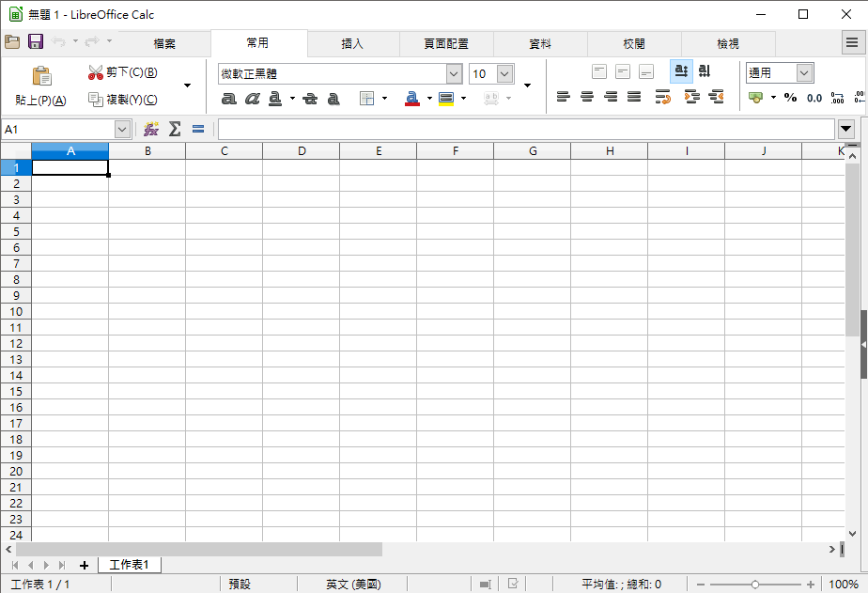The height and width of the screenshot is (593, 868).
Task: Click the zoom slider handle
Action: [x=755, y=585]
